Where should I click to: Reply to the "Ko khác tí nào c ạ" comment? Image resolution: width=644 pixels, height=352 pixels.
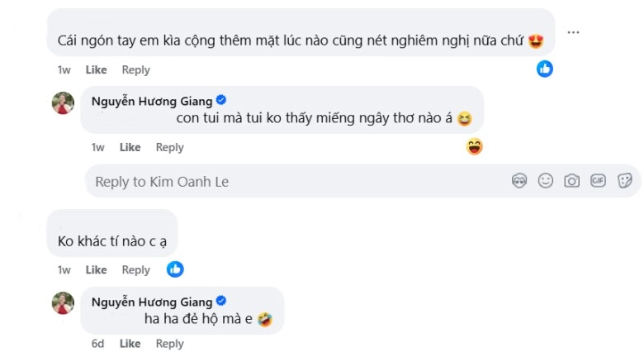pos(136,269)
